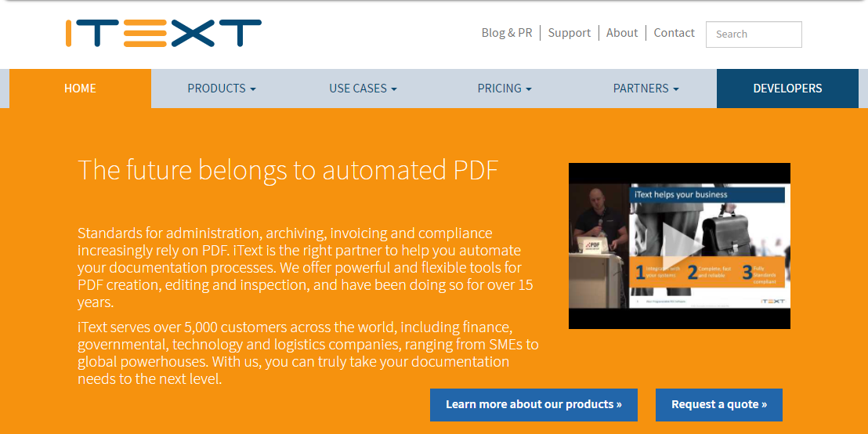Expand the PRODUCTS dropdown menu

pos(222,89)
